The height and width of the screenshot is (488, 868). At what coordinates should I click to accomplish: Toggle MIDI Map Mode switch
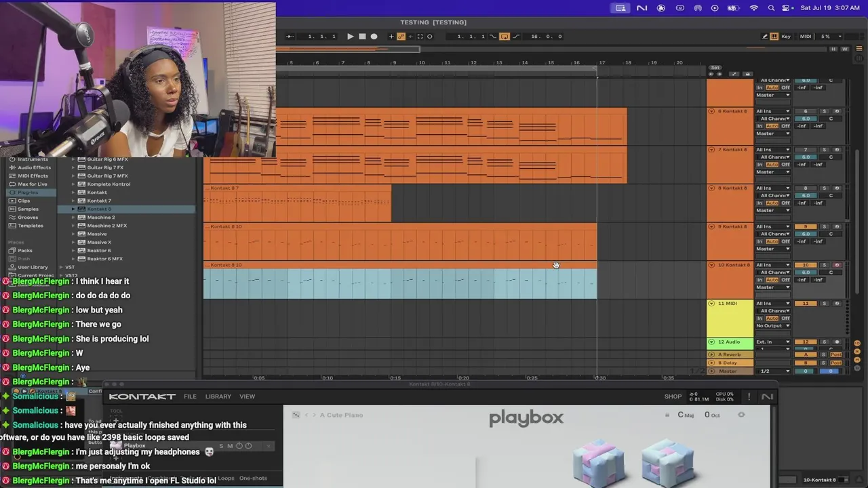[x=806, y=37]
